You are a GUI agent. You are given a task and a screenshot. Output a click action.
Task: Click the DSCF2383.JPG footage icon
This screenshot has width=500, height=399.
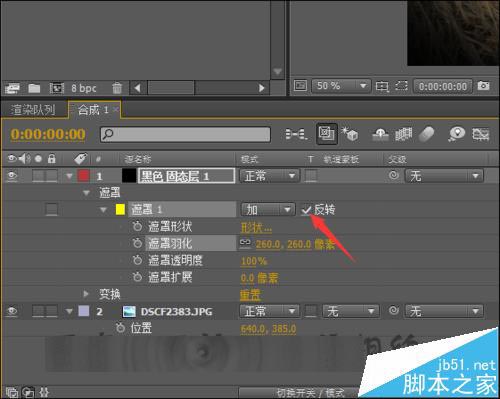129,312
